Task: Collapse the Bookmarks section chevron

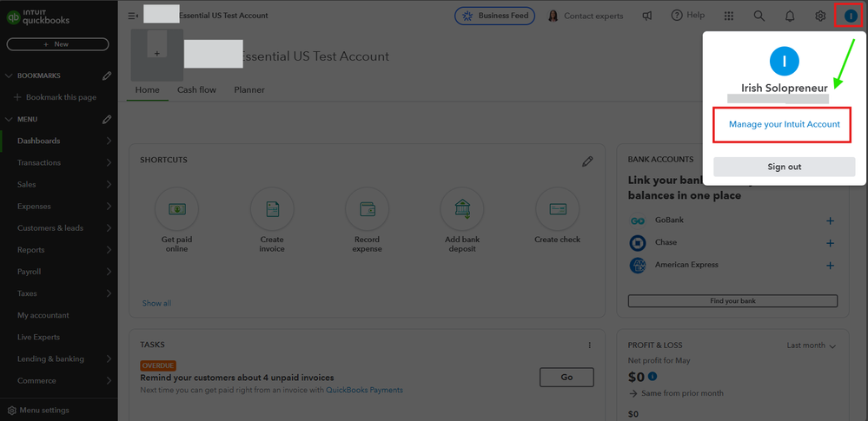Action: [9, 76]
